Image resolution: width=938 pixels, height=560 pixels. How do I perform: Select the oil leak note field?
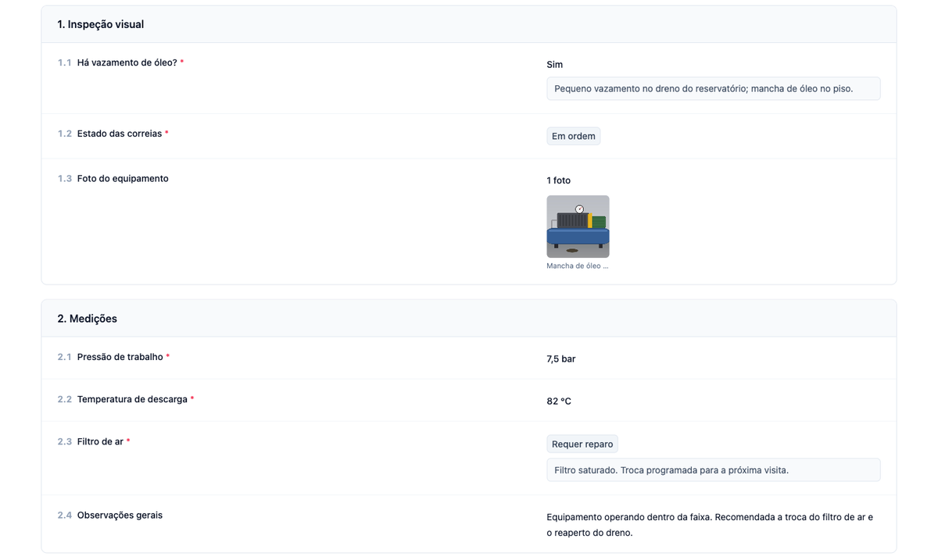[713, 88]
